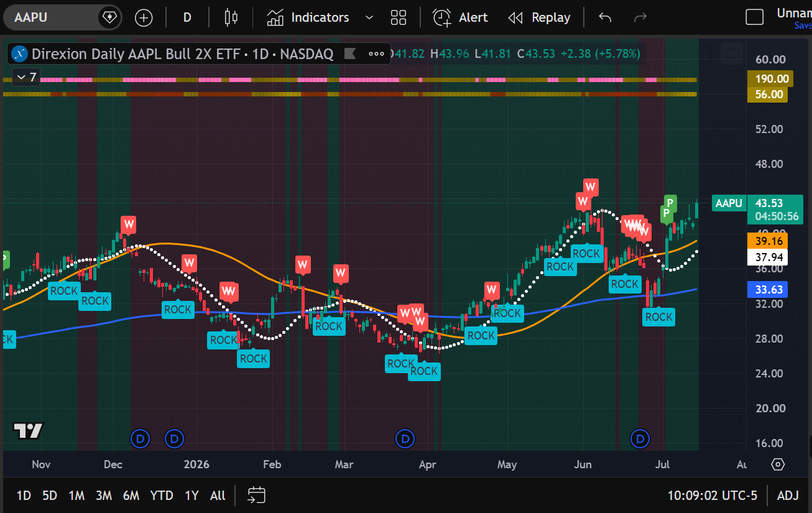Undo the last chart action

[x=605, y=17]
